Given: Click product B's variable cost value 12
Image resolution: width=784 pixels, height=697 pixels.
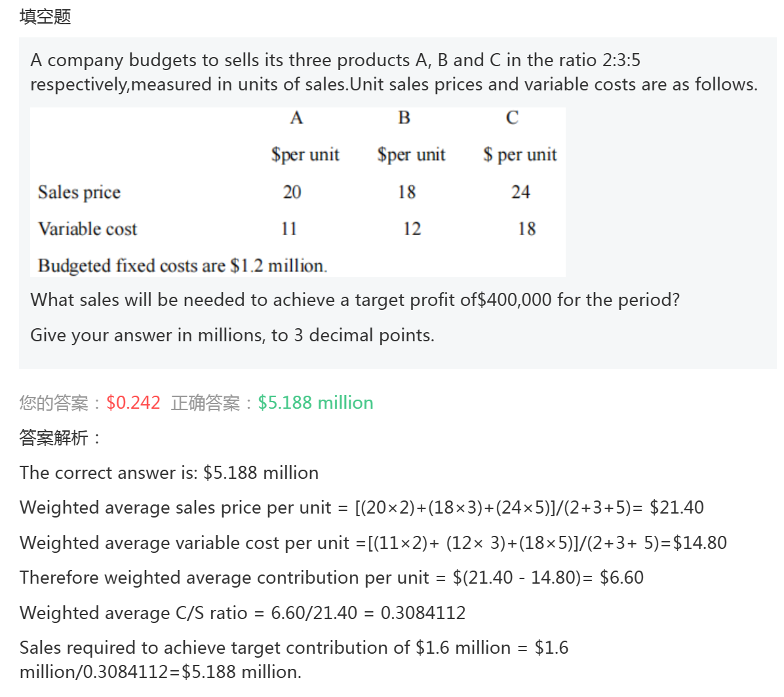Looking at the screenshot, I should point(412,229).
